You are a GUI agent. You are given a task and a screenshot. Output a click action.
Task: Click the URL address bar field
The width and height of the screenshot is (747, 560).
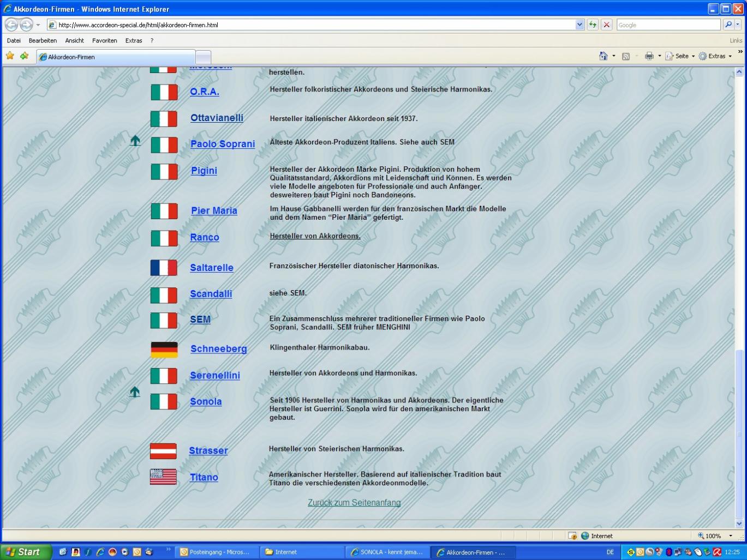311,25
